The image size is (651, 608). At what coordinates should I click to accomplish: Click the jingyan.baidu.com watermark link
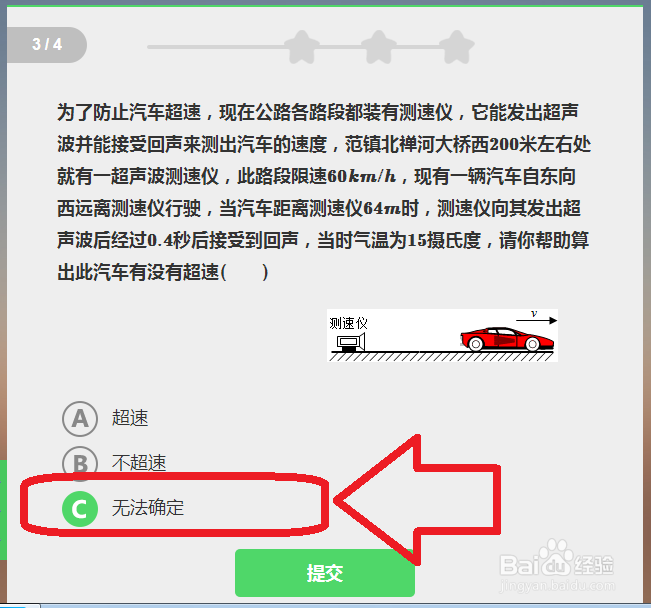point(557,586)
